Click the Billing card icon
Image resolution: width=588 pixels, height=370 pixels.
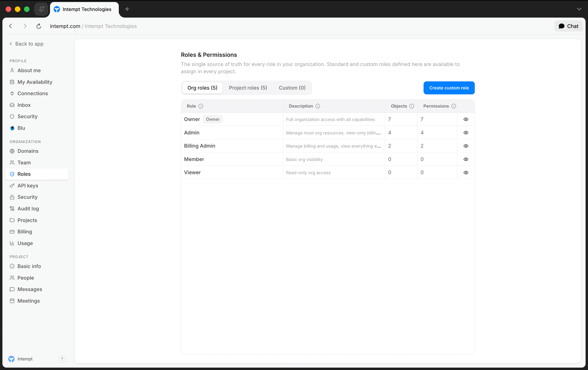point(12,232)
